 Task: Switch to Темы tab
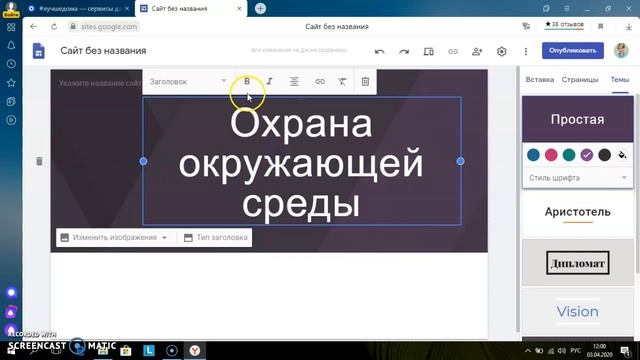pos(620,80)
